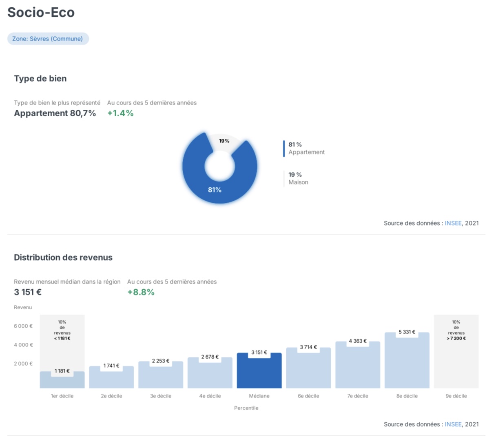Screen dimensions: 496x448
Task: Open INSEE source link below income distribution chart
Action: [453, 424]
